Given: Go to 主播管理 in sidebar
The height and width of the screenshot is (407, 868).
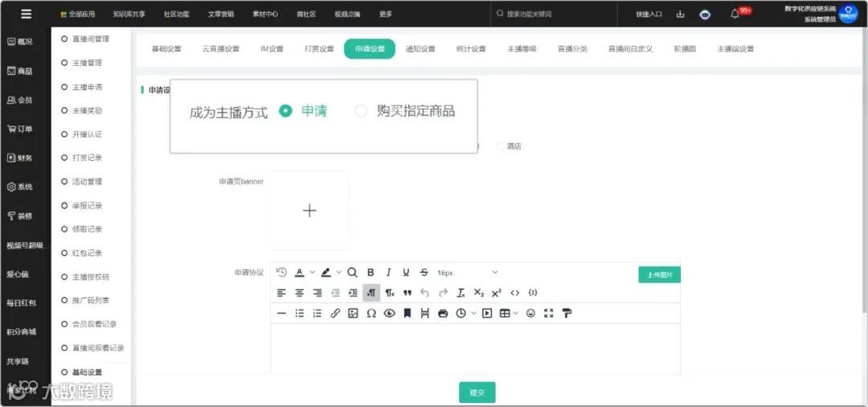Looking at the screenshot, I should pyautogui.click(x=87, y=63).
